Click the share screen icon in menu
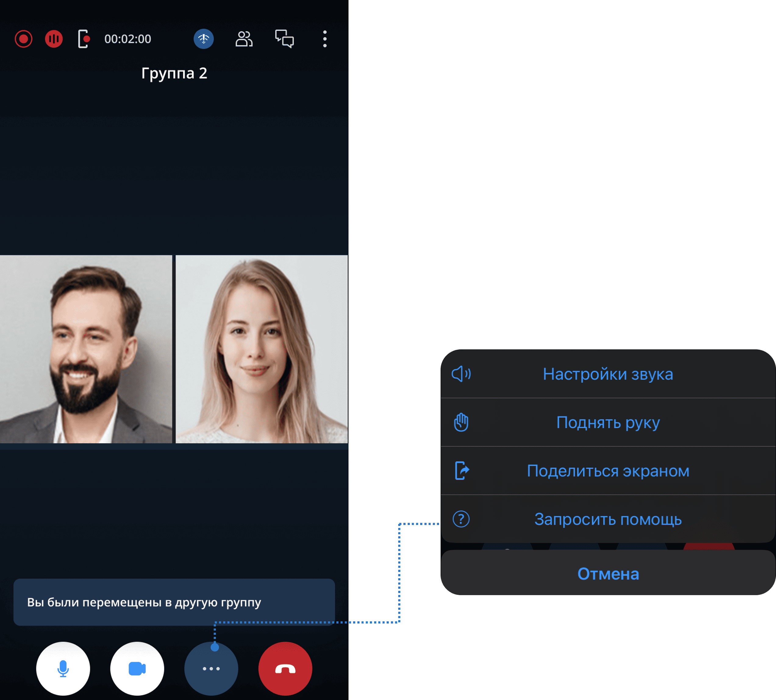The height and width of the screenshot is (700, 776). tap(462, 471)
